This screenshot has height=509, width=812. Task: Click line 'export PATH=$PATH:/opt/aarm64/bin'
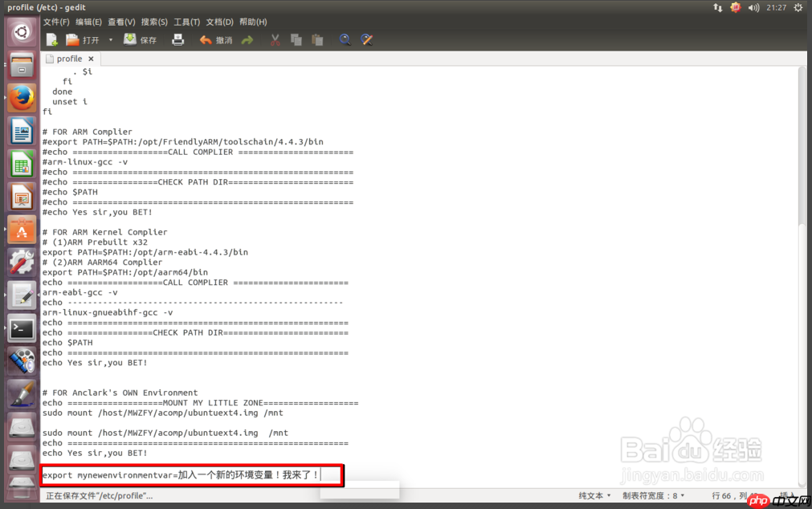125,272
